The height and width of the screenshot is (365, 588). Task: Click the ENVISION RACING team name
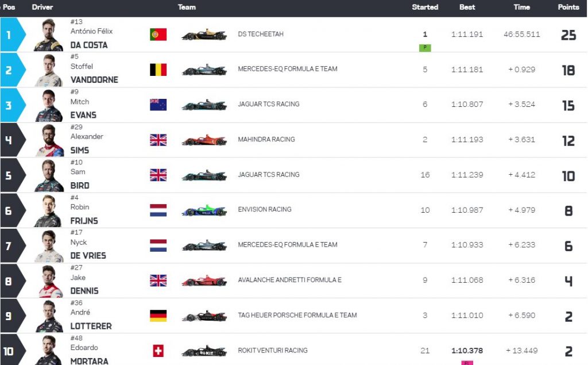coord(264,210)
